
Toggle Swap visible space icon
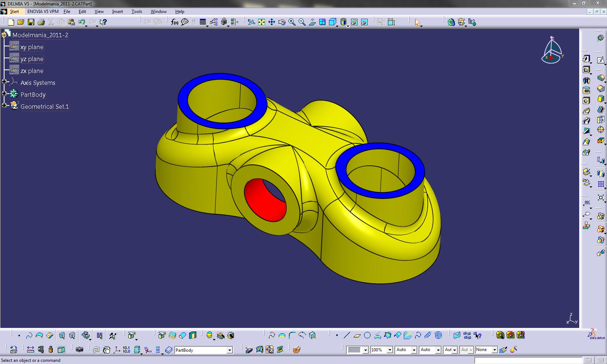(x=364, y=22)
